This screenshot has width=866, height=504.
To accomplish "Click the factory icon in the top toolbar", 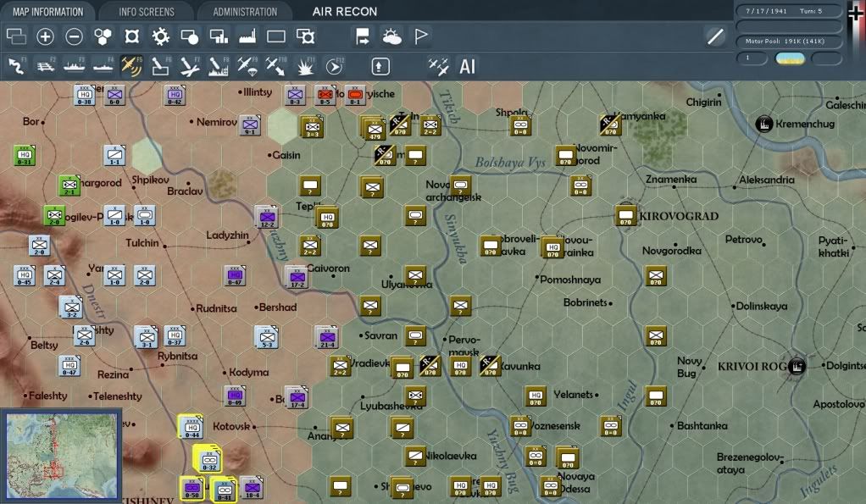I will (247, 37).
